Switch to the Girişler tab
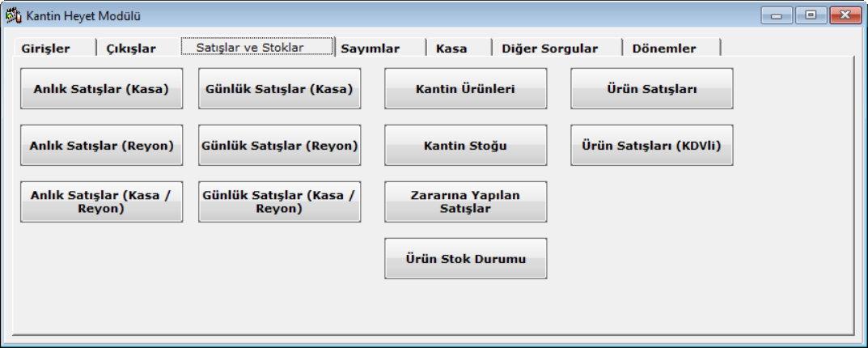 [45, 49]
